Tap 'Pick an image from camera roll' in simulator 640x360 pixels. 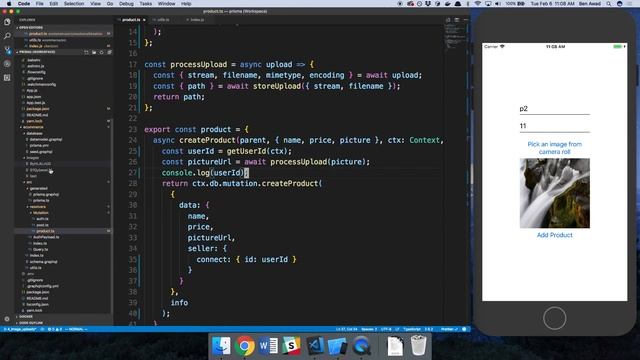tap(554, 148)
